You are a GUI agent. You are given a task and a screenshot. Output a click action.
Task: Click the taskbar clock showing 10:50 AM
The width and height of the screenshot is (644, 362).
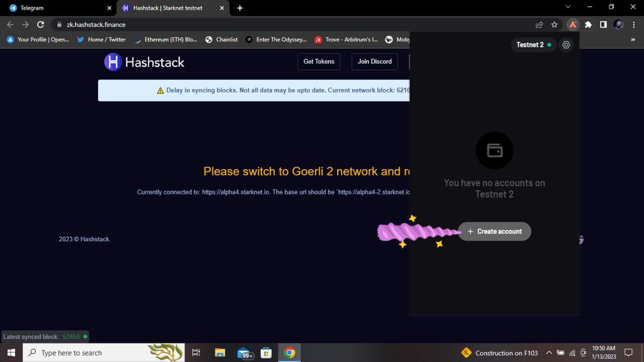(605, 352)
